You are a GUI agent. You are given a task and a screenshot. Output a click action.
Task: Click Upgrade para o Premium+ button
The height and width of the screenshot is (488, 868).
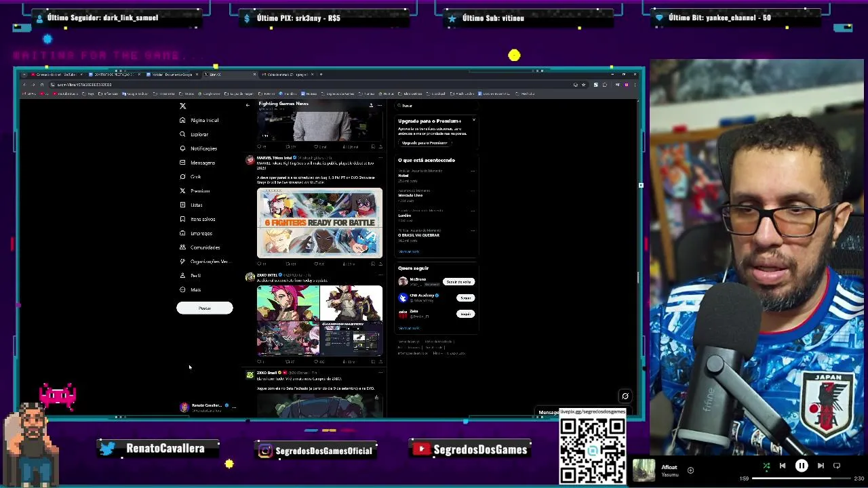425,143
